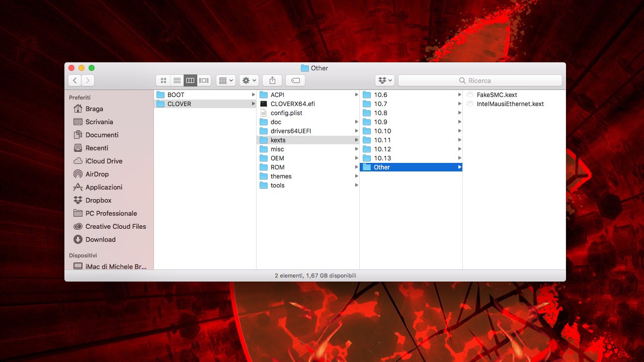This screenshot has width=644, height=362.
Task: Open the Dropbox toolbar menu
Action: pyautogui.click(x=385, y=80)
